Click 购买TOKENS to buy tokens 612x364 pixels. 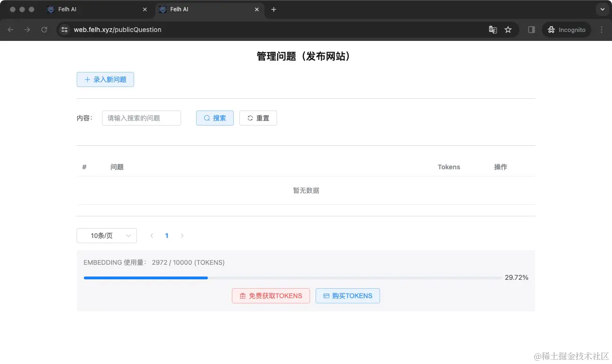click(348, 296)
